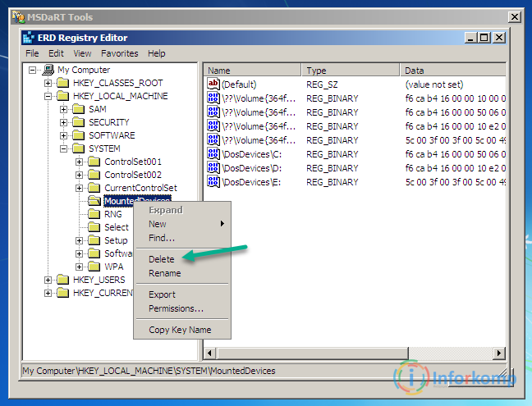The height and width of the screenshot is (406, 532).
Task: Click the horizontal scrollbar thumb
Action: 312,354
